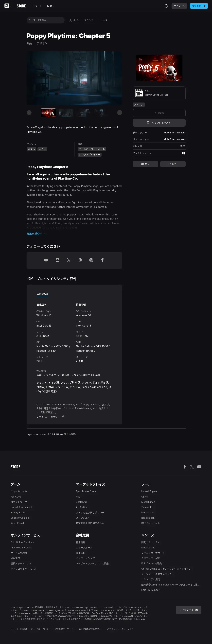Open Unreal Engine footer link

[149, 491]
